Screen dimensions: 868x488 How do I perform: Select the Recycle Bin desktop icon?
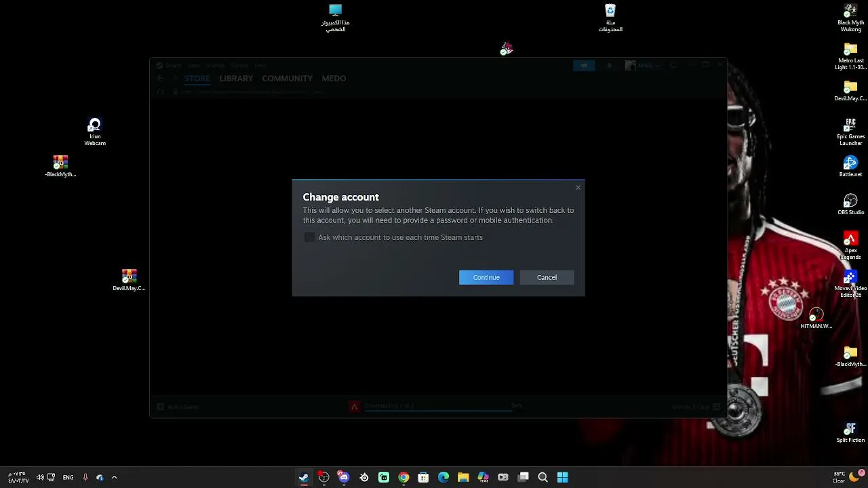[610, 18]
